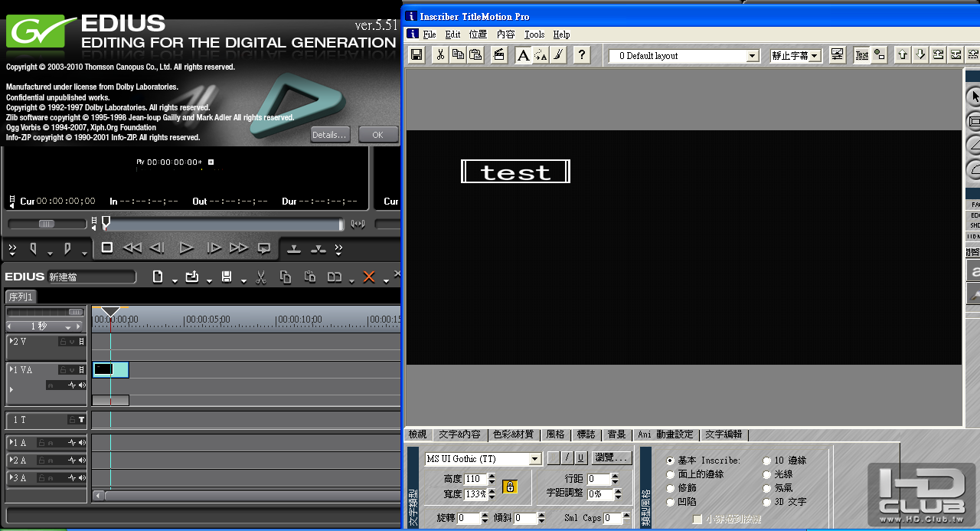Click Set Out point marker icon in EDIUS
Image resolution: width=980 pixels, height=531 pixels.
tap(67, 248)
